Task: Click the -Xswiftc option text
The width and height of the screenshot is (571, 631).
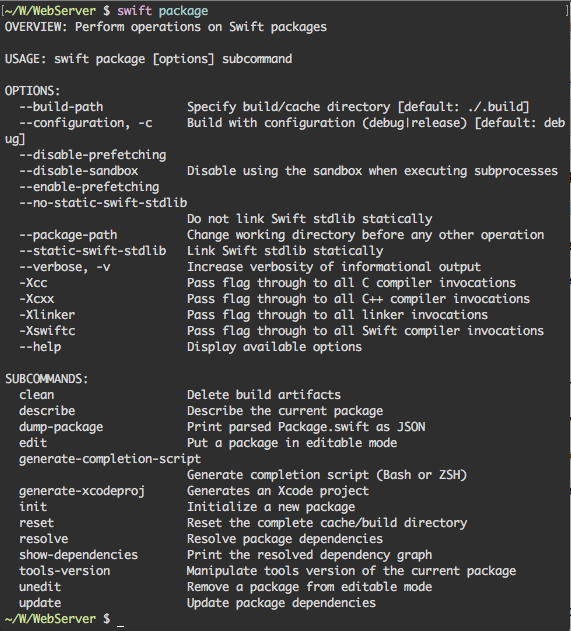Action: pos(47,331)
